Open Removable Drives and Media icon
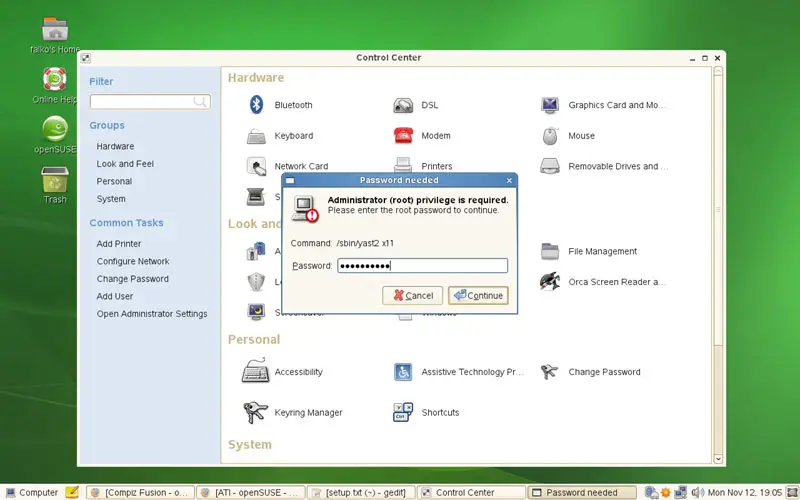The height and width of the screenshot is (500, 800). pos(550,166)
